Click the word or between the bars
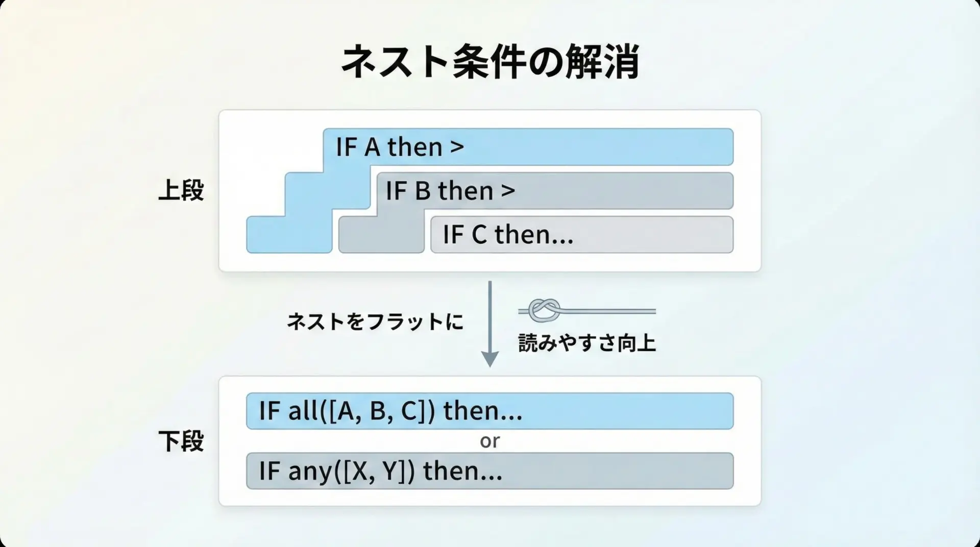Viewport: 980px width, 547px height. 489,441
